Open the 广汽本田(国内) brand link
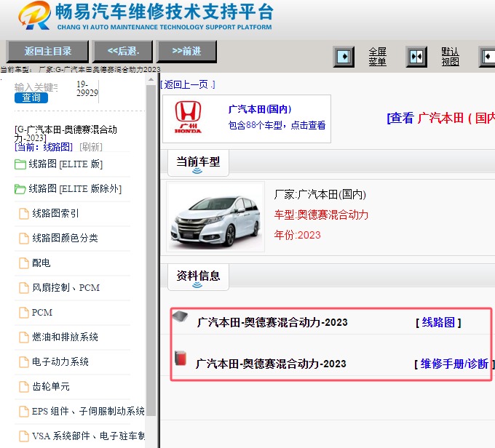The width and height of the screenshot is (495, 448). click(259, 109)
